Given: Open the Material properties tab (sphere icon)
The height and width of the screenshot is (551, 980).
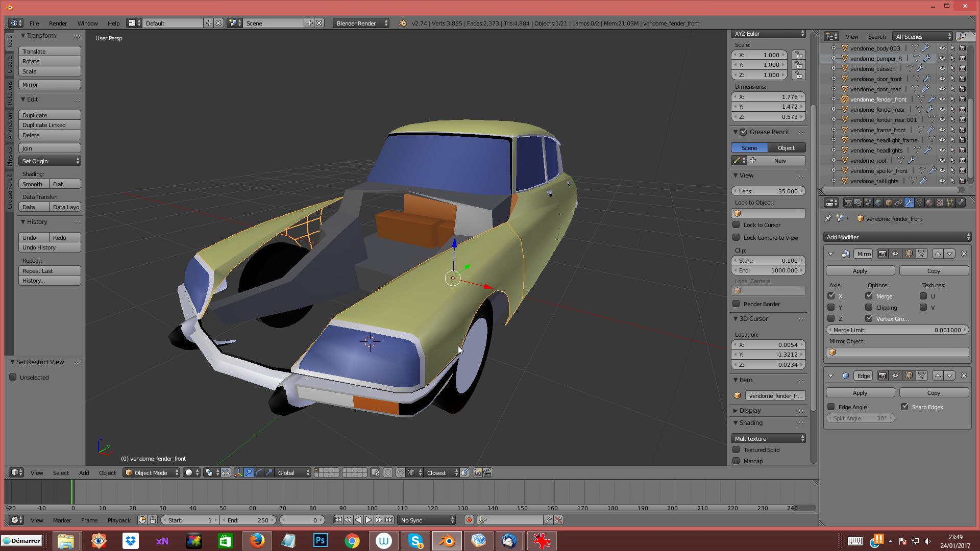Looking at the screenshot, I should click(929, 203).
